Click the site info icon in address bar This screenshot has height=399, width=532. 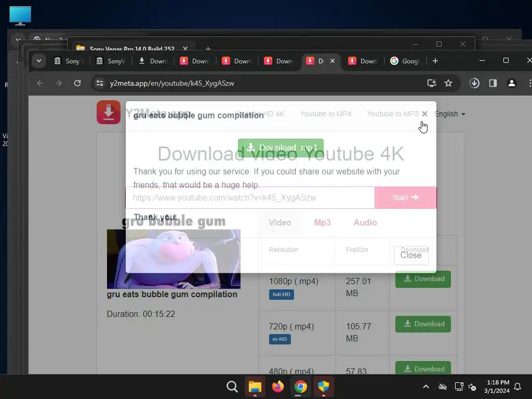click(x=100, y=83)
